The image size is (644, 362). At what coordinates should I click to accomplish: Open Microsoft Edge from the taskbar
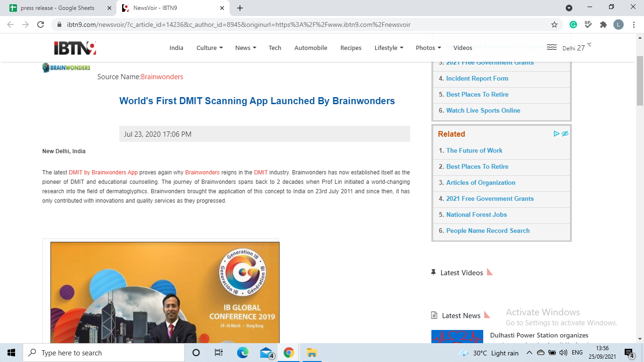(243, 353)
